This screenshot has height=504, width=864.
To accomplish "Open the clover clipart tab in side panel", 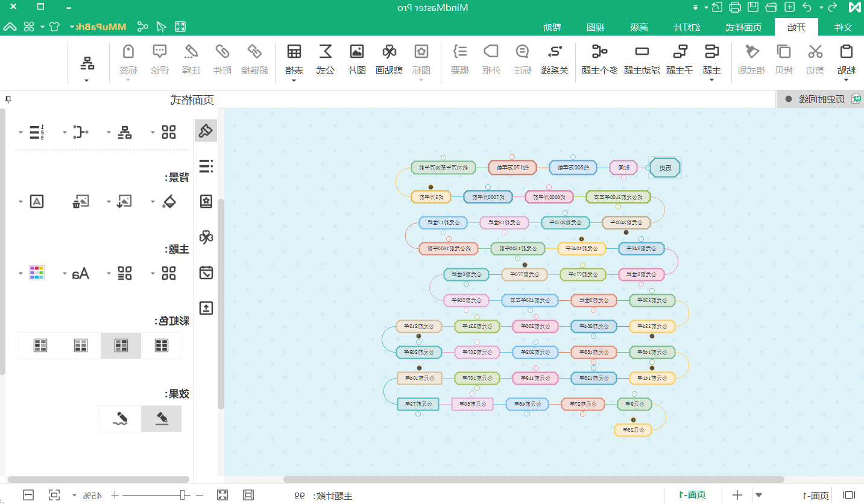I will tap(206, 237).
